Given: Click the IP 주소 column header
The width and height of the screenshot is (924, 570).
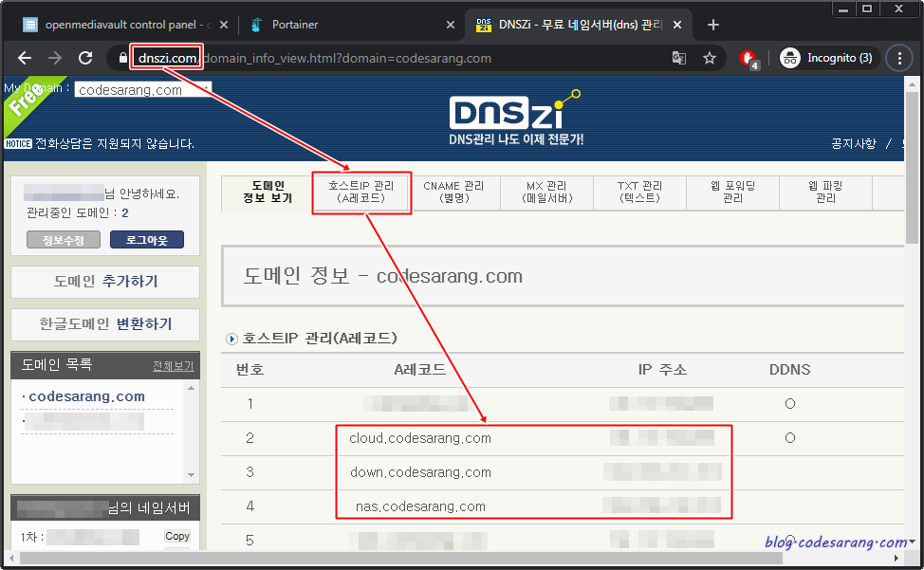Looking at the screenshot, I should pos(662,370).
